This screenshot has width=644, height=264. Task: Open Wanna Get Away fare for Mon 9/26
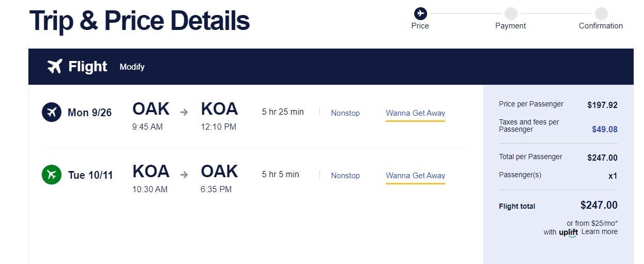click(415, 113)
